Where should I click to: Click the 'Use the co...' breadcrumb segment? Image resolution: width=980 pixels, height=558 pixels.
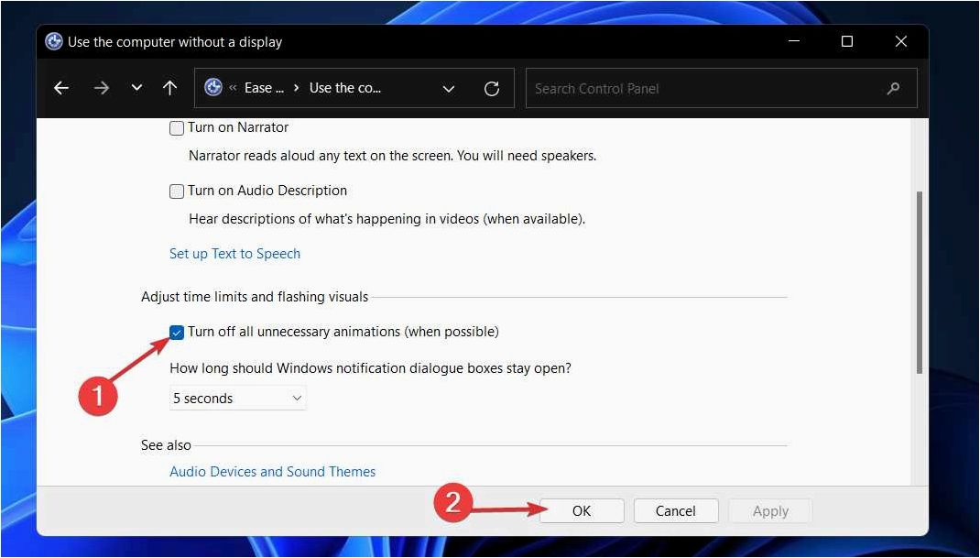tap(345, 88)
